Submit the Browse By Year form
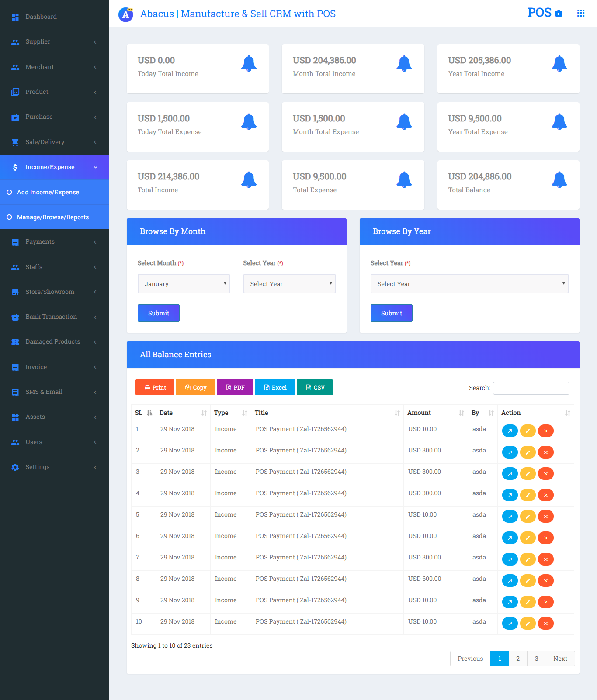597x700 pixels. click(392, 313)
